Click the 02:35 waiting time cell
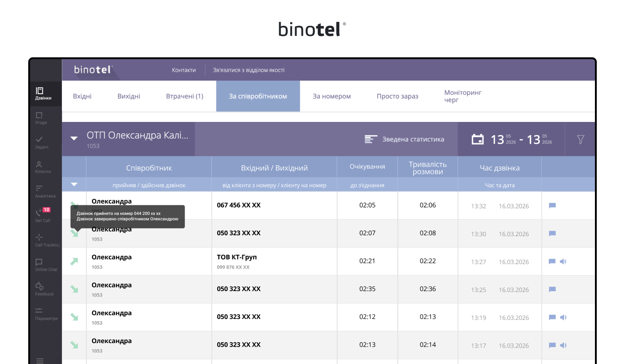This screenshot has height=364, width=625. [x=367, y=289]
